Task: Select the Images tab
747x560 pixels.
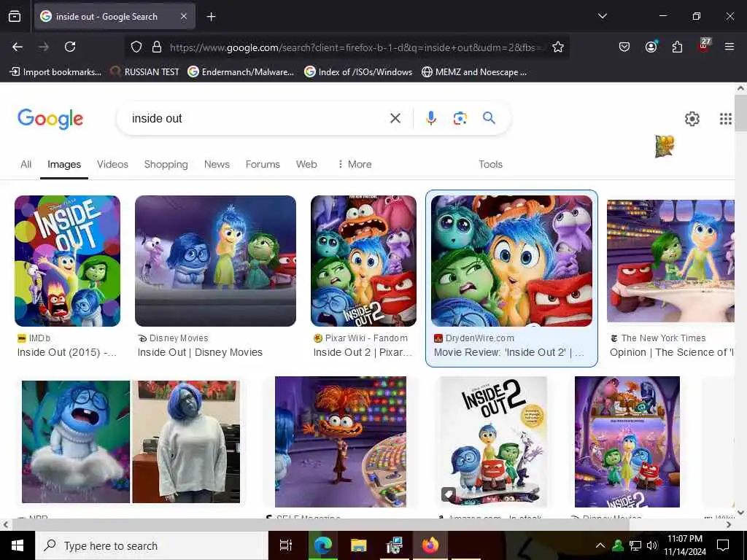Action: (64, 164)
